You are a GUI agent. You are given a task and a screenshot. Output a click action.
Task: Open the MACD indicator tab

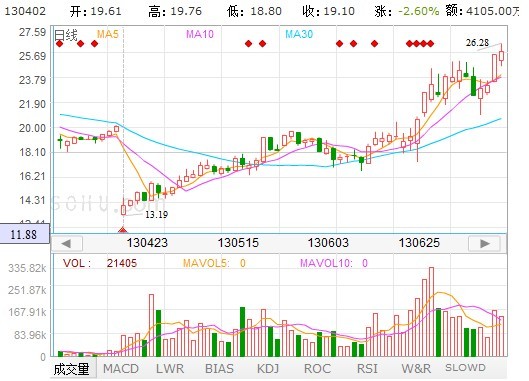(x=121, y=369)
